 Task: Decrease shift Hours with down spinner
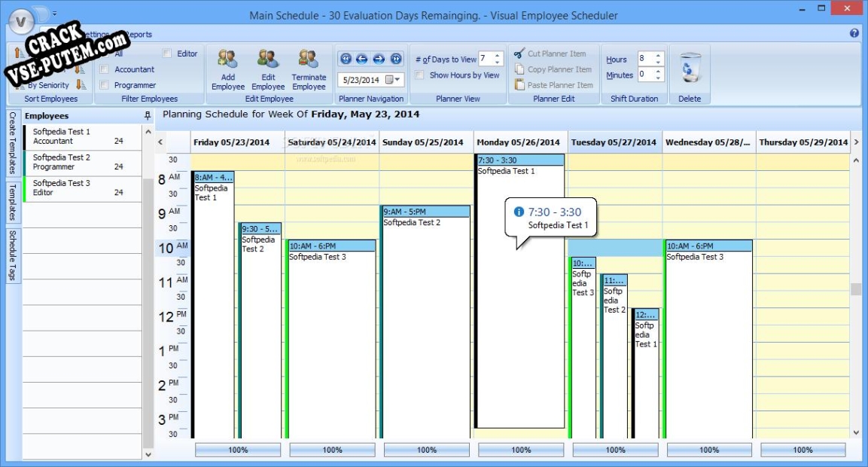click(658, 62)
